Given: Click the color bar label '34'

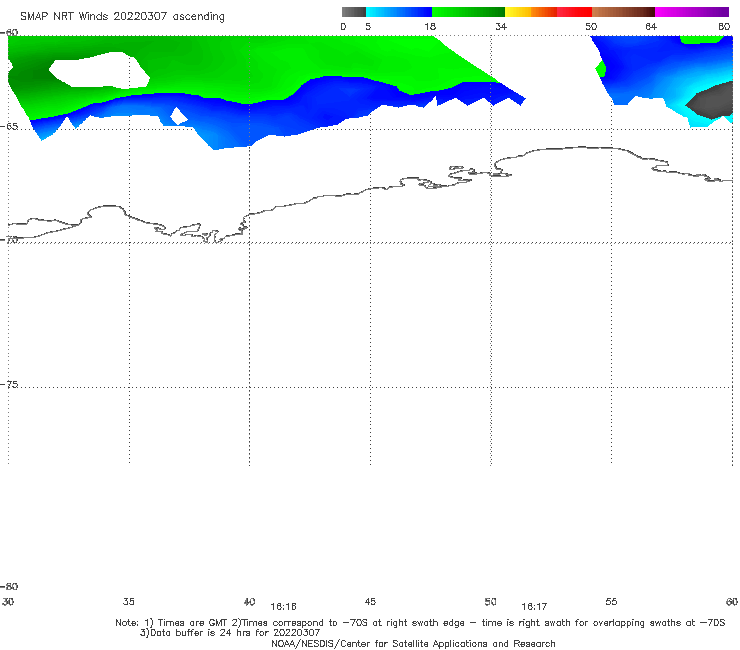Looking at the screenshot, I should 501,27.
